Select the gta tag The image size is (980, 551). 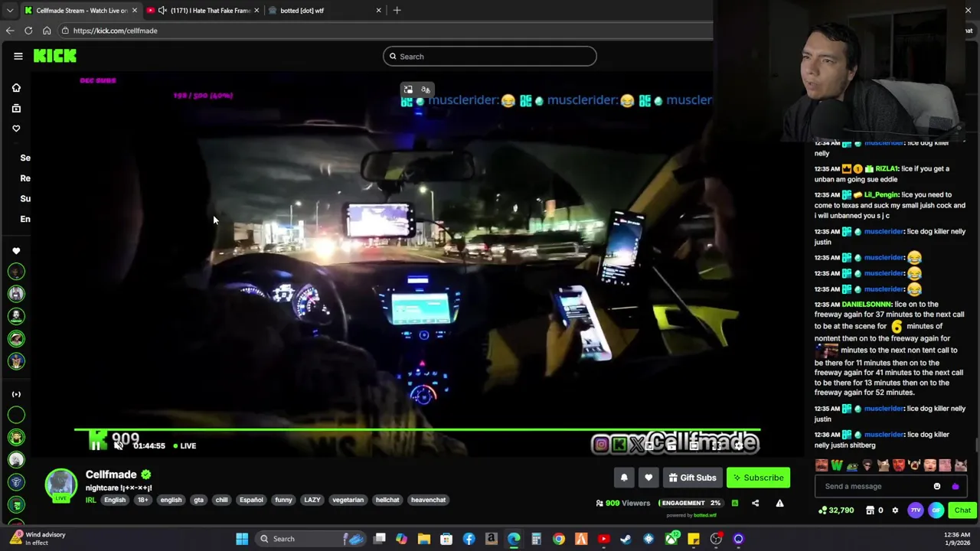point(198,500)
